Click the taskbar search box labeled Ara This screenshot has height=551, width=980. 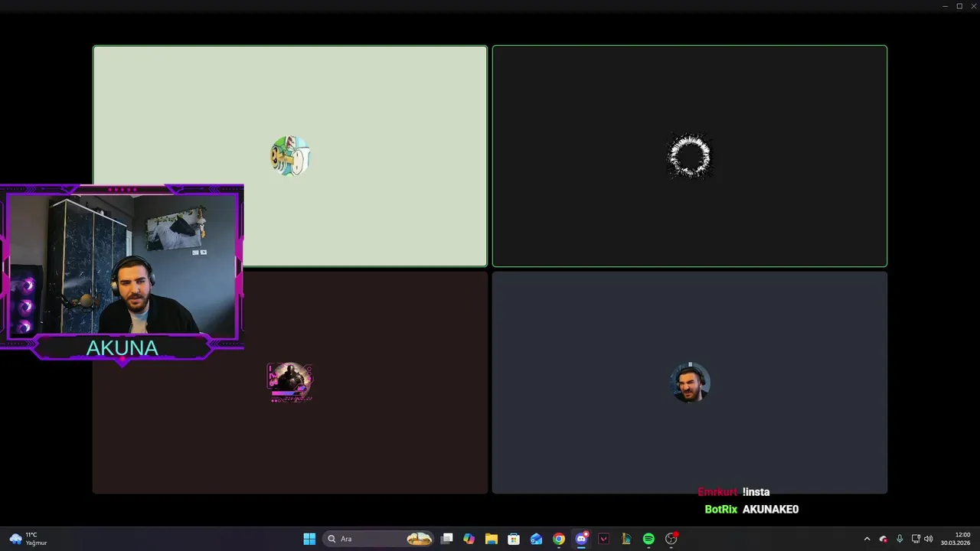coord(378,539)
